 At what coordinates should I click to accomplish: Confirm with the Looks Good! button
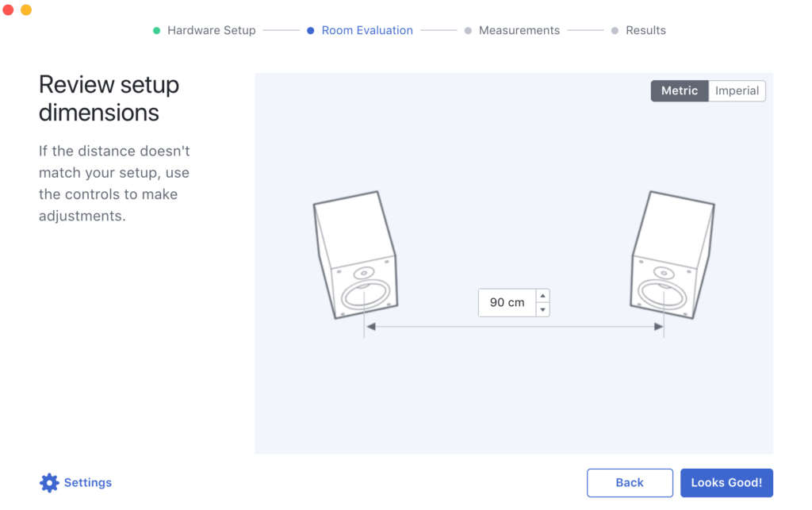[x=726, y=482]
